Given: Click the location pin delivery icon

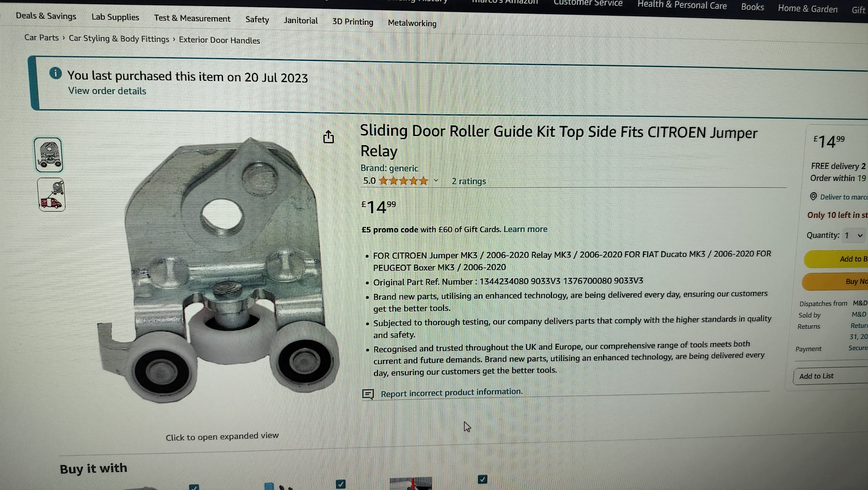Looking at the screenshot, I should tap(813, 196).
